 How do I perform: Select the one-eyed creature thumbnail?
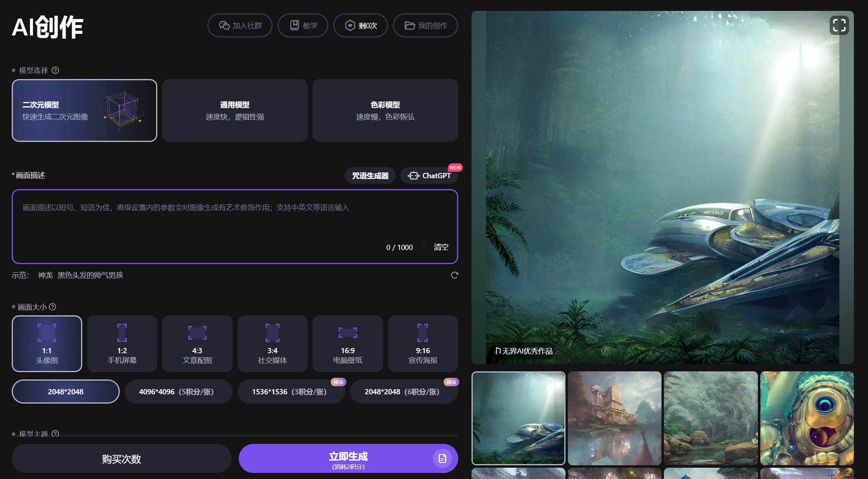tap(807, 418)
